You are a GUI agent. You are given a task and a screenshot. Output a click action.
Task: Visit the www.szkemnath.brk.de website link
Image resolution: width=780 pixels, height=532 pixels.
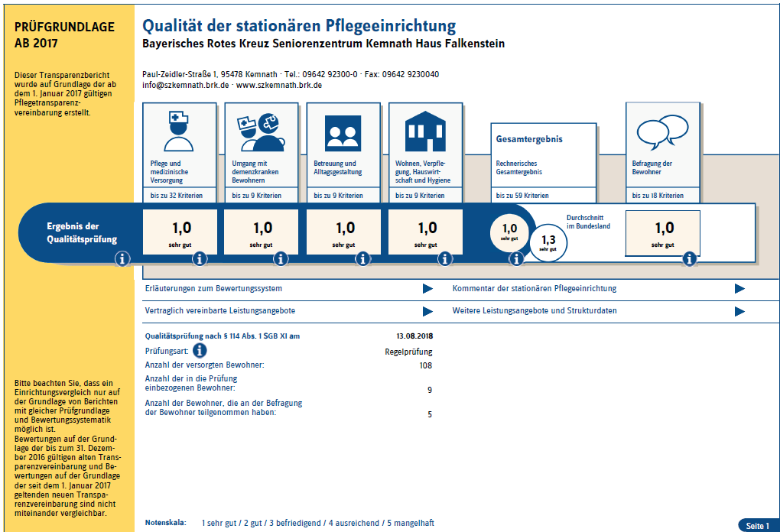[278, 85]
